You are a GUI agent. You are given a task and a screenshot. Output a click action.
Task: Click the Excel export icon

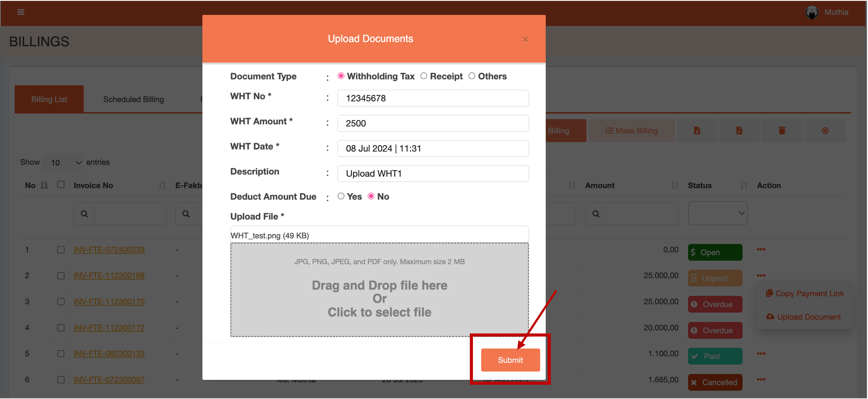697,131
